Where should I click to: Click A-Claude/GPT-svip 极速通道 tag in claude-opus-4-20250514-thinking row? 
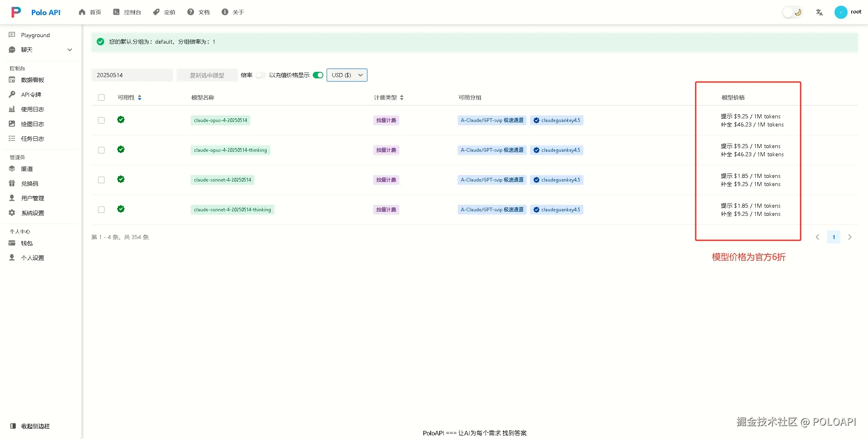pos(492,150)
